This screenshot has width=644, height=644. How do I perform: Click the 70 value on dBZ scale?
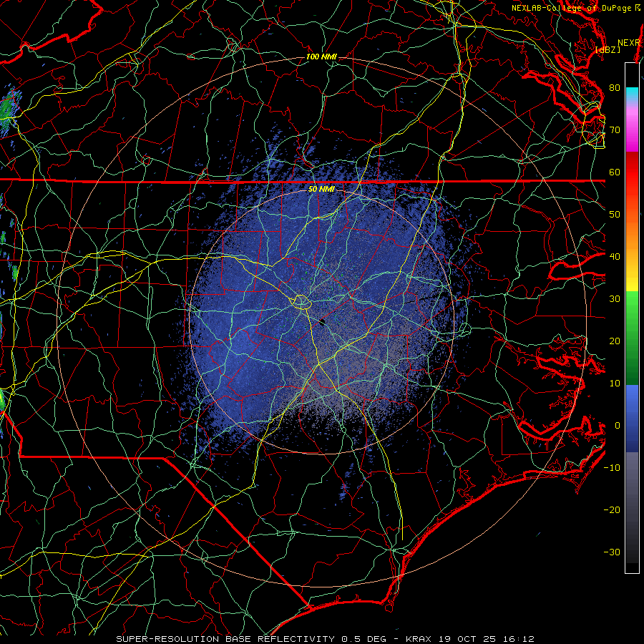615,130
